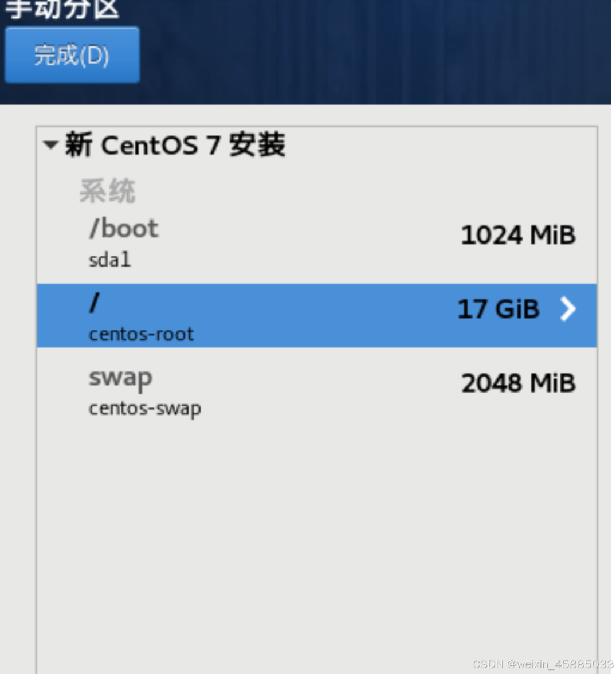Screen dimensions: 616x674
Task: Click the centos-swap volume label
Action: pos(144,409)
